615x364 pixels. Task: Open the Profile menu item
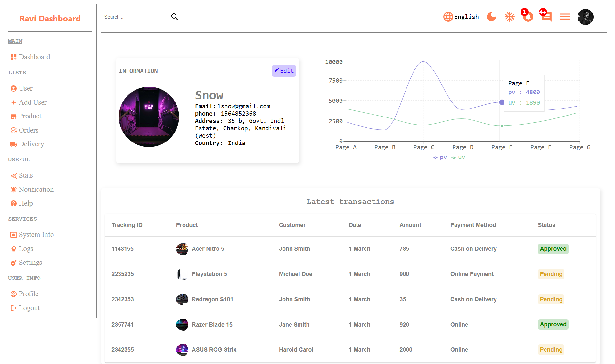(x=29, y=294)
